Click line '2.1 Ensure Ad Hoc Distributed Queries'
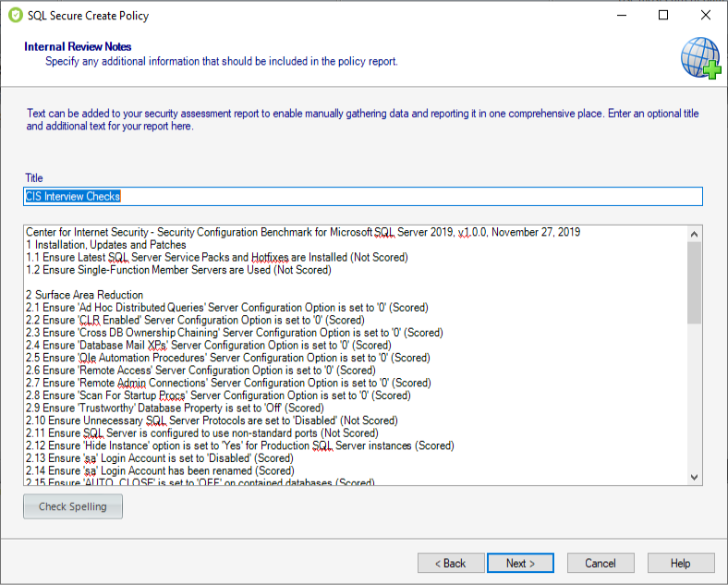 [227, 308]
